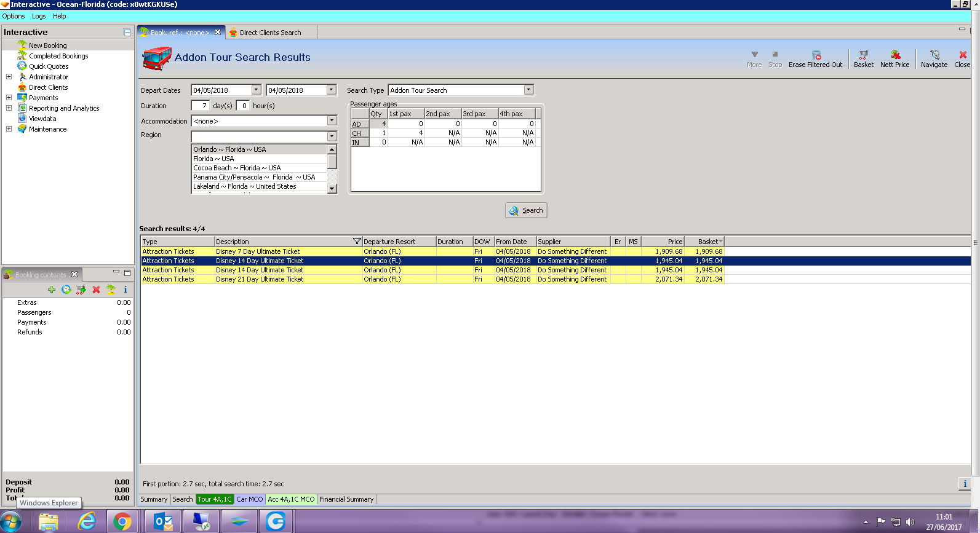
Task: Open the More dropdown in toolbar
Action: tap(754, 59)
